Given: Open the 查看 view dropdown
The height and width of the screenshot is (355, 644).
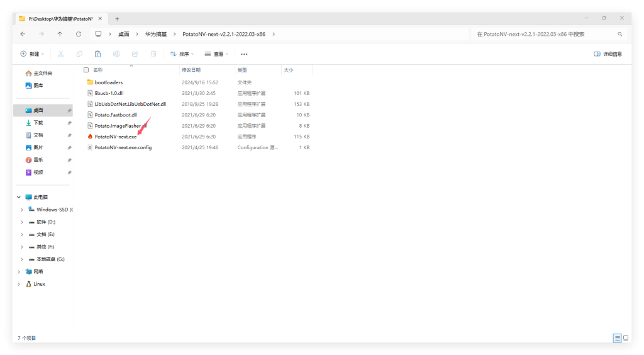Looking at the screenshot, I should tap(216, 54).
